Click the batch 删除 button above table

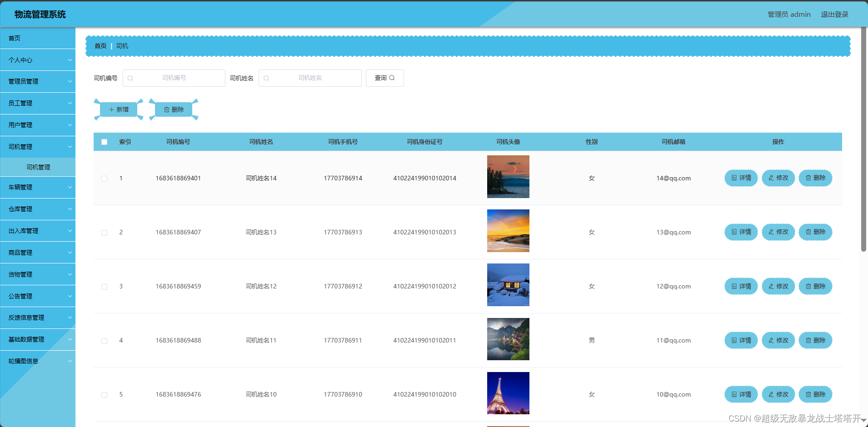[x=174, y=109]
